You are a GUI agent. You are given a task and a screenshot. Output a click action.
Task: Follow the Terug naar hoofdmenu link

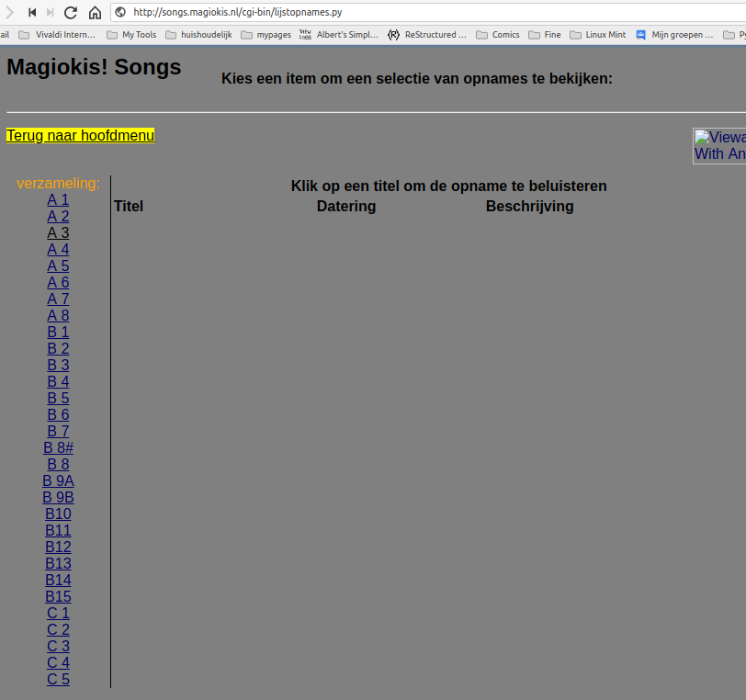(81, 136)
